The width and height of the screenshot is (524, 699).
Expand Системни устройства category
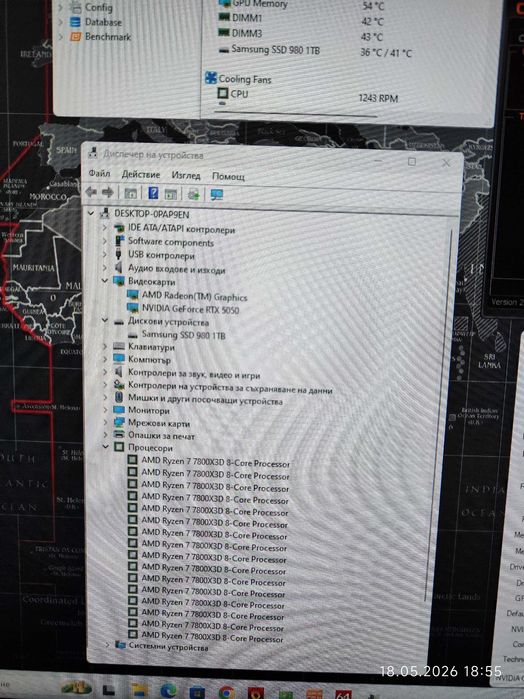107,645
